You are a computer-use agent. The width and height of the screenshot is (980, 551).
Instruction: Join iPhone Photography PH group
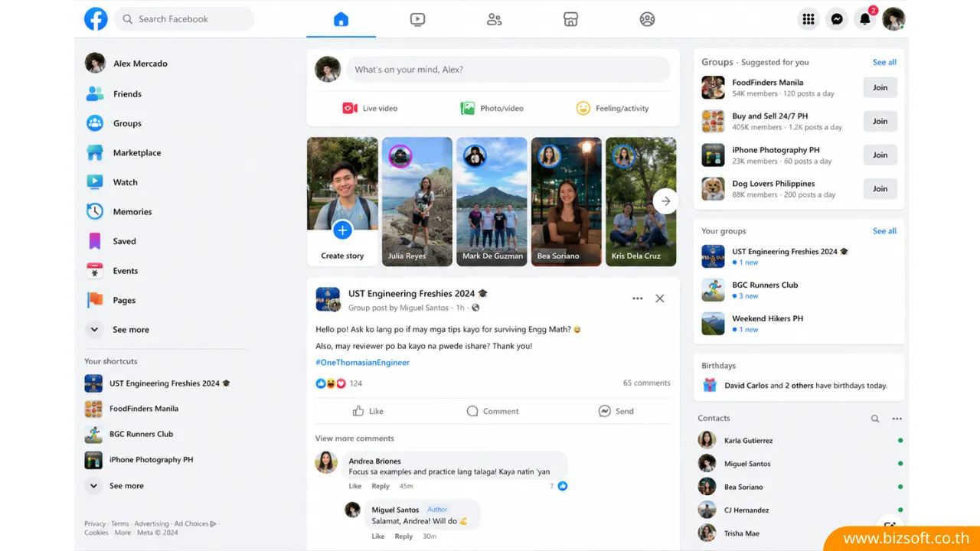point(880,155)
